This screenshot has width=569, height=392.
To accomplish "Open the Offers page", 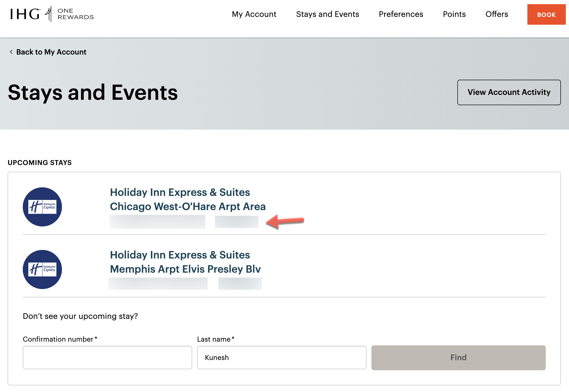I will [497, 14].
